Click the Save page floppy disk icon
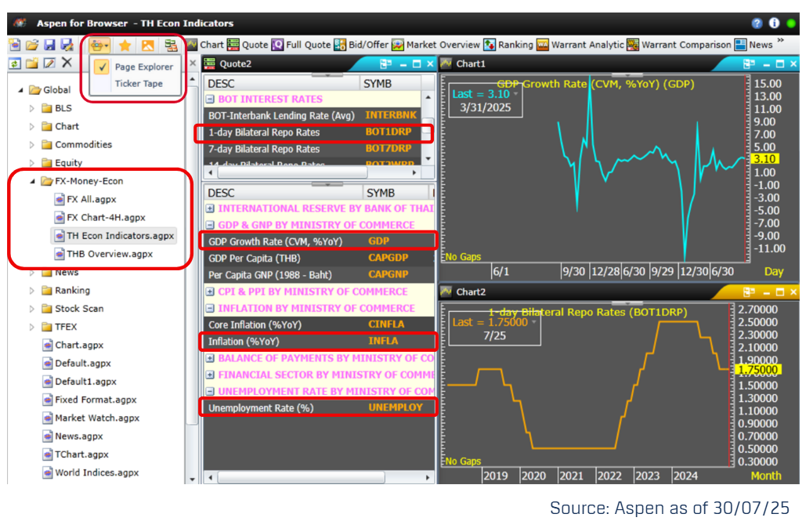 [49, 45]
